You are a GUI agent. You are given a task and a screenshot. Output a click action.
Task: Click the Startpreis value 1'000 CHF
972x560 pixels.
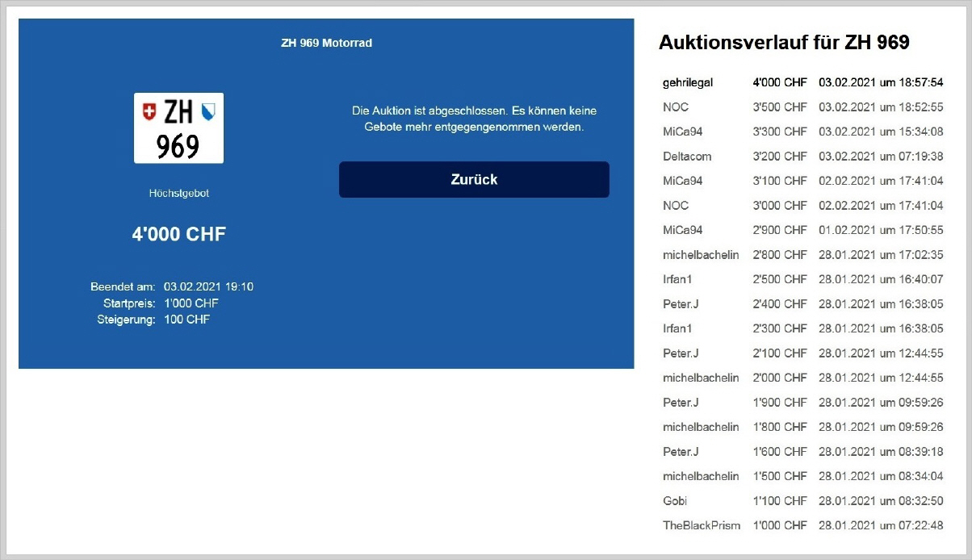coord(191,303)
